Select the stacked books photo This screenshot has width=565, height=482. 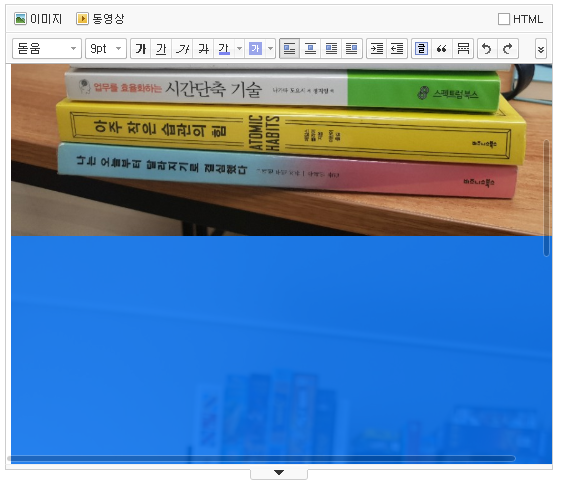pos(281,150)
